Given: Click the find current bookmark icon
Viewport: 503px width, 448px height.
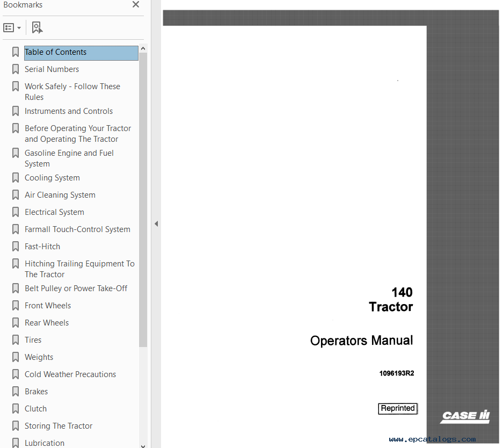Looking at the screenshot, I should 37,27.
